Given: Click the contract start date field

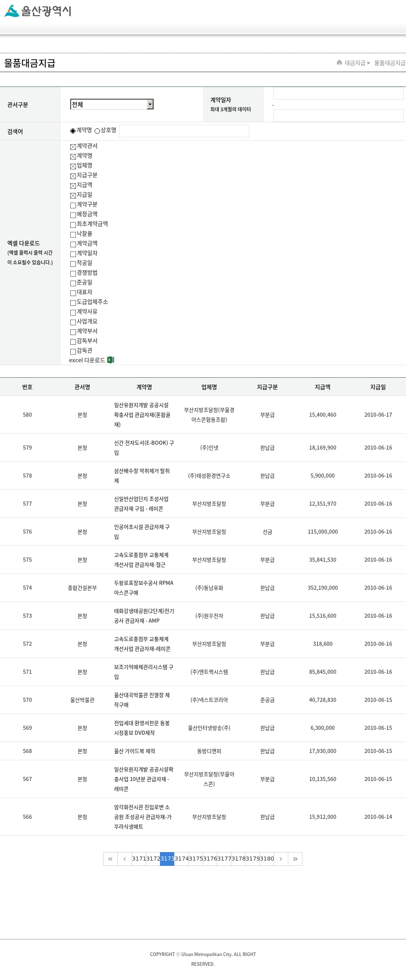Looking at the screenshot, I should (x=338, y=93).
